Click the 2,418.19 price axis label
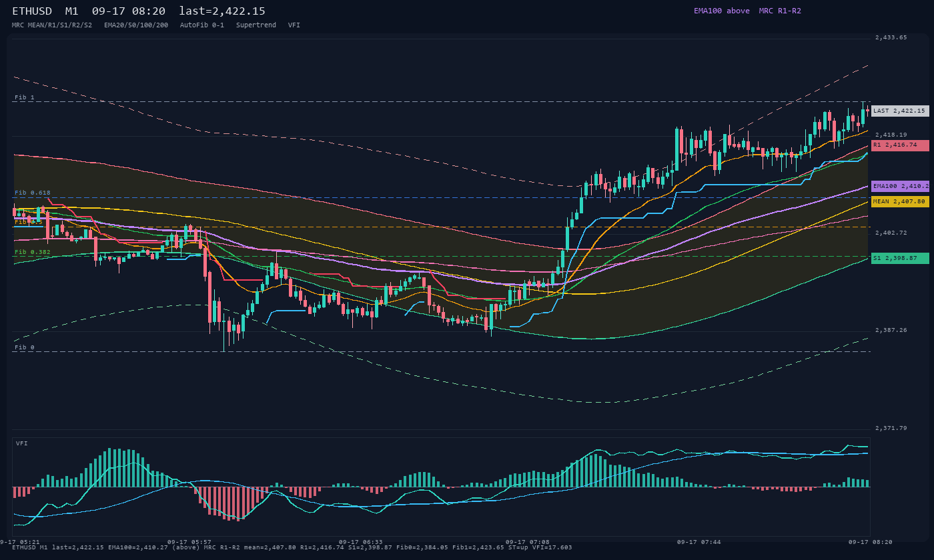The image size is (934, 560). [891, 135]
